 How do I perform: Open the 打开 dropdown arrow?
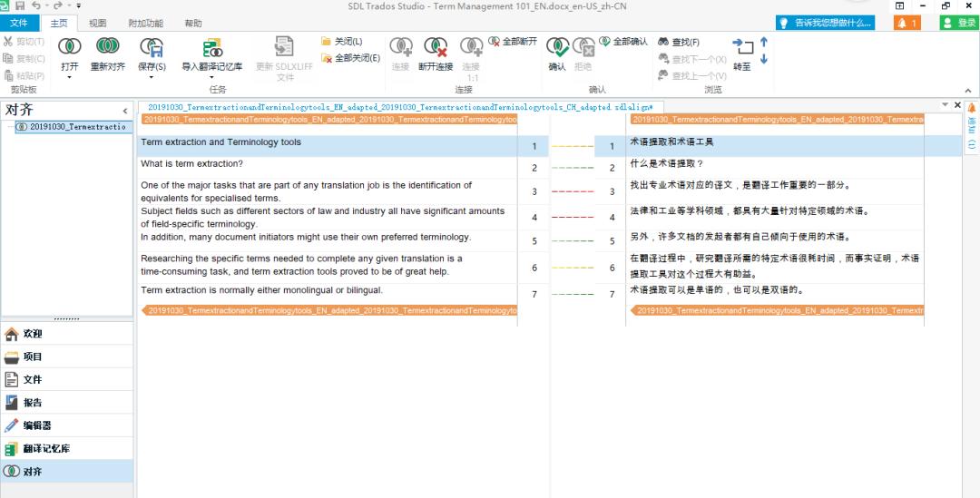[x=69, y=78]
